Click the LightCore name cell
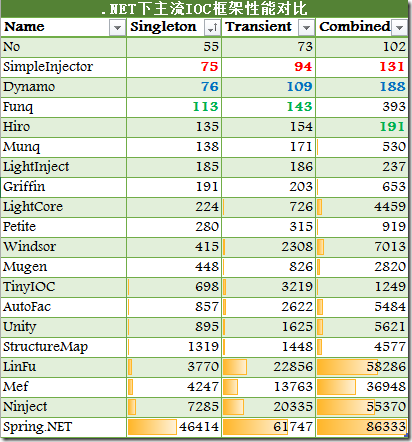Image resolution: width=412 pixels, height=442 pixels. 64,207
